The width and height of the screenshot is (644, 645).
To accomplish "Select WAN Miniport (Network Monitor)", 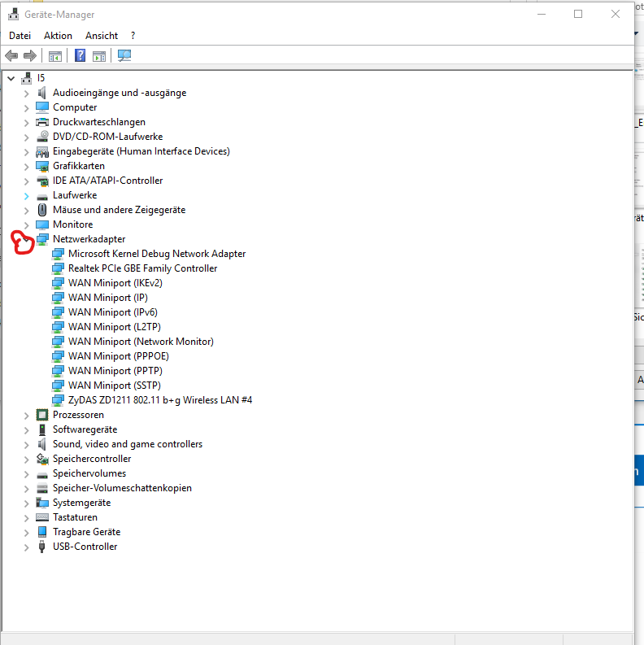I will click(141, 342).
